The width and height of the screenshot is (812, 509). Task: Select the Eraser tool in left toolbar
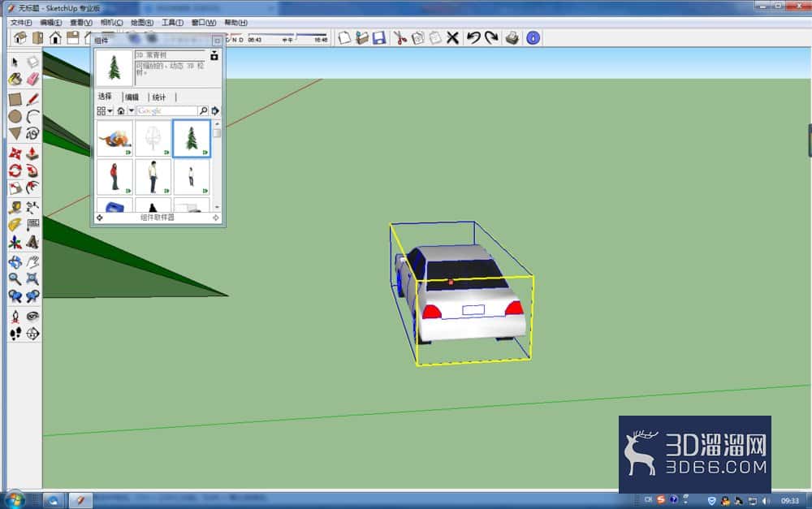tap(32, 79)
